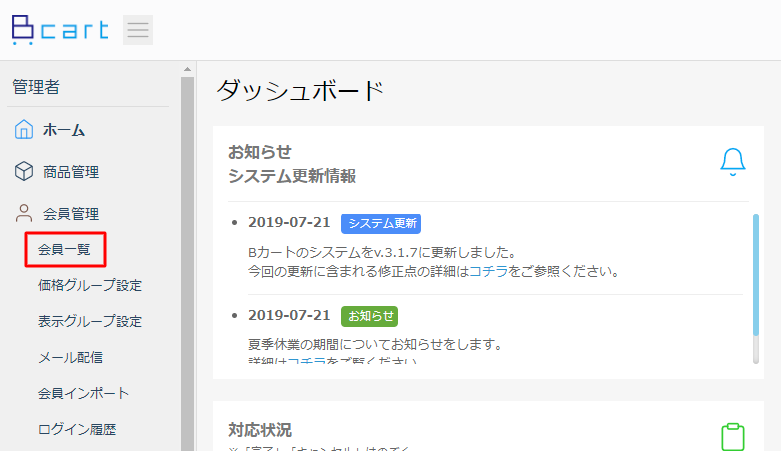Open ホーム in the sidebar
Image resolution: width=781 pixels, height=451 pixels.
(64, 130)
